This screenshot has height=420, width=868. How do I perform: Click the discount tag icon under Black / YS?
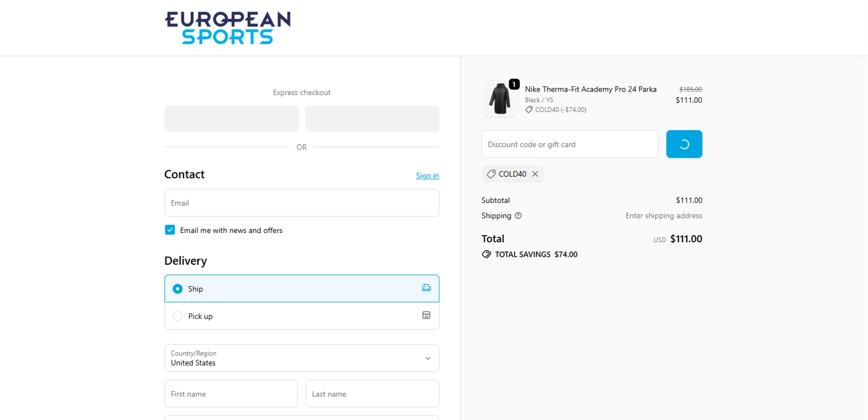[529, 109]
